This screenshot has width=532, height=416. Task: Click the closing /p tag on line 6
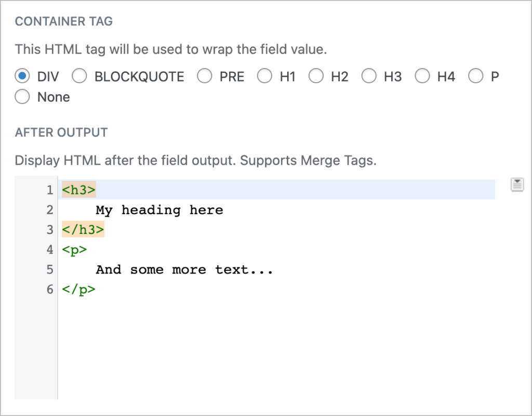pyautogui.click(x=79, y=290)
